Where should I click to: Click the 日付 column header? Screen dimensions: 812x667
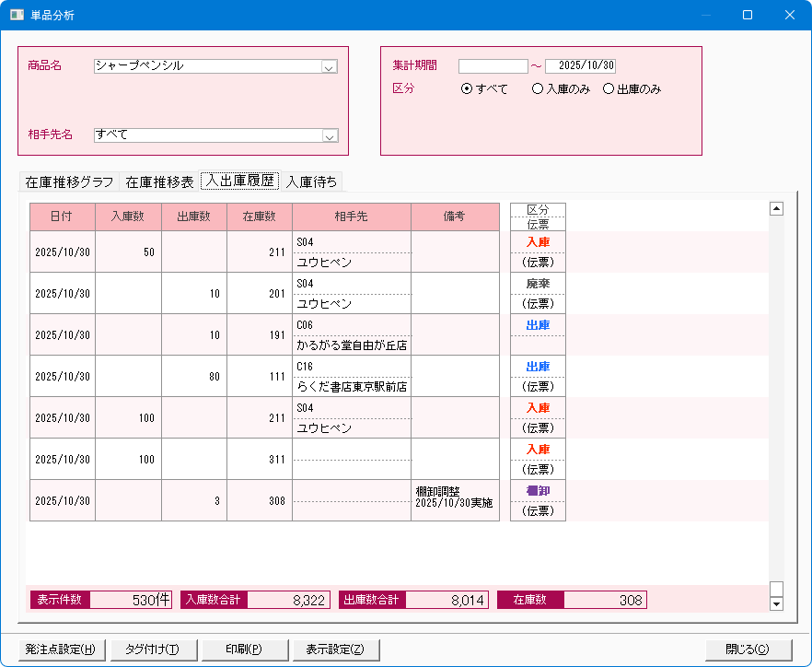[62, 216]
